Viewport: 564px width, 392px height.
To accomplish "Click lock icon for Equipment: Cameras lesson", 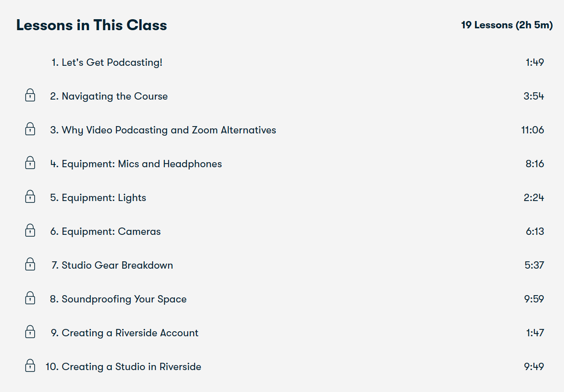I will pyautogui.click(x=30, y=231).
